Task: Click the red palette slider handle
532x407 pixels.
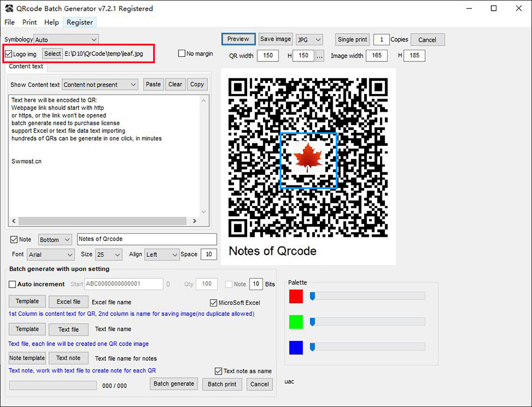Action: pyautogui.click(x=313, y=296)
